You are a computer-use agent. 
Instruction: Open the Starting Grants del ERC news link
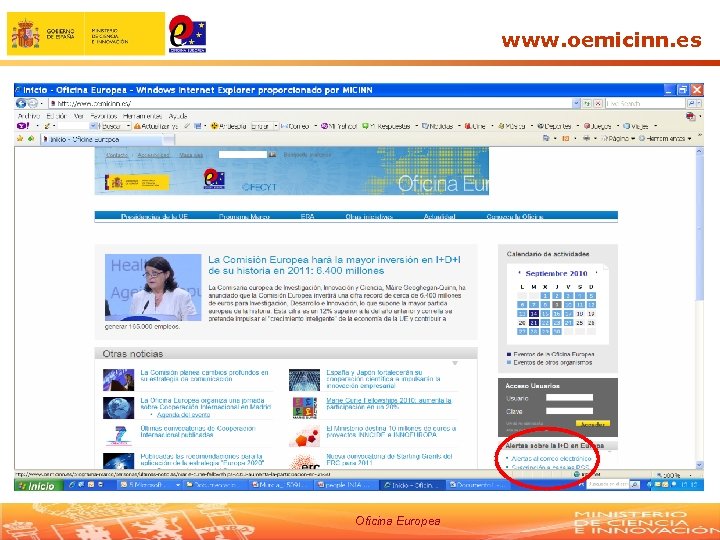[389, 460]
